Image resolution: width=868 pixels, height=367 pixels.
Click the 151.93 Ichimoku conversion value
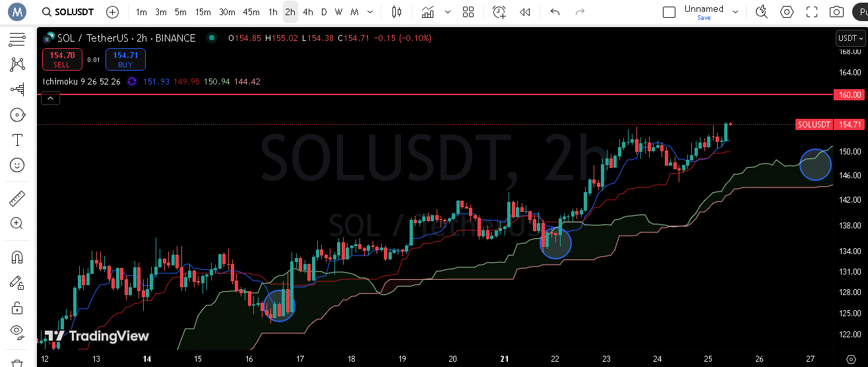[x=156, y=82]
